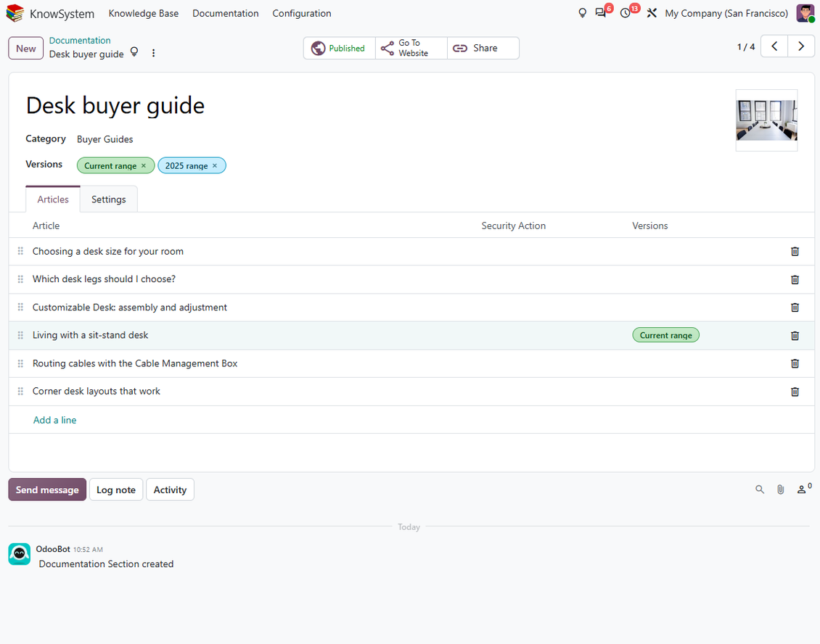The height and width of the screenshot is (644, 820).
Task: Delete the 'Corner desk layouts that work' row
Action: (795, 392)
